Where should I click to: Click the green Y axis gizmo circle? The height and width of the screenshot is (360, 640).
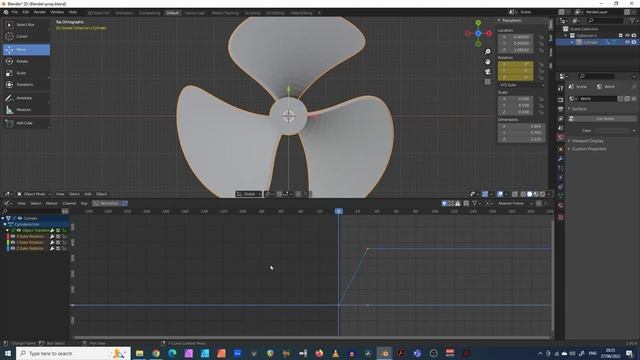coord(478,23)
